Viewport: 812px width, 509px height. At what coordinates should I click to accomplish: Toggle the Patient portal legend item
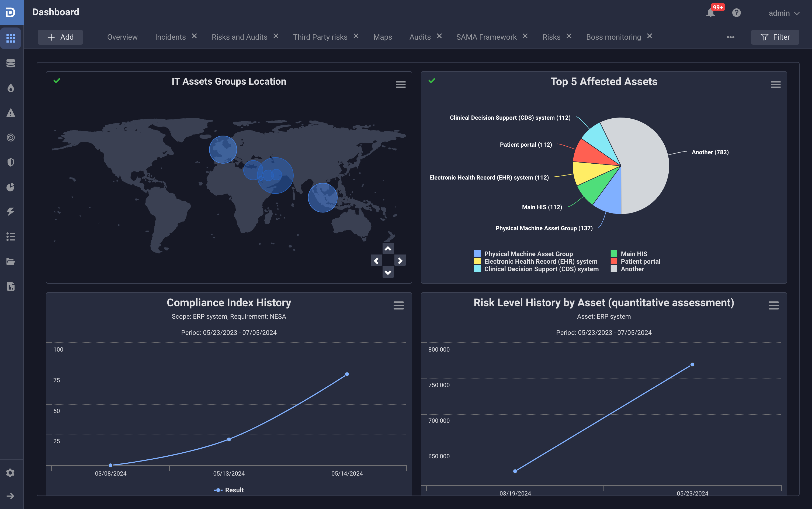point(640,261)
